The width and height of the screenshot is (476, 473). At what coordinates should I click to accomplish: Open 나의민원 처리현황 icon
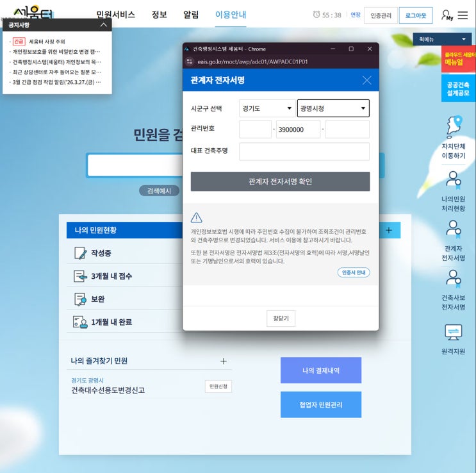454,179
